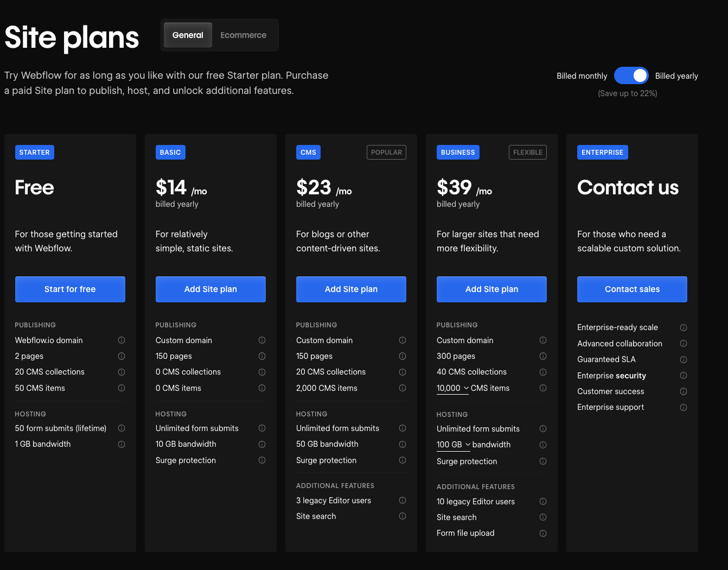
Task: Show info for CMS plan 150 pages
Action: pos(403,356)
